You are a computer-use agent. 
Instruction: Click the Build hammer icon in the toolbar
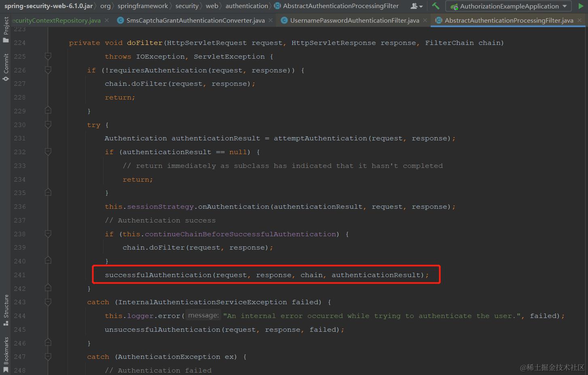pos(436,6)
